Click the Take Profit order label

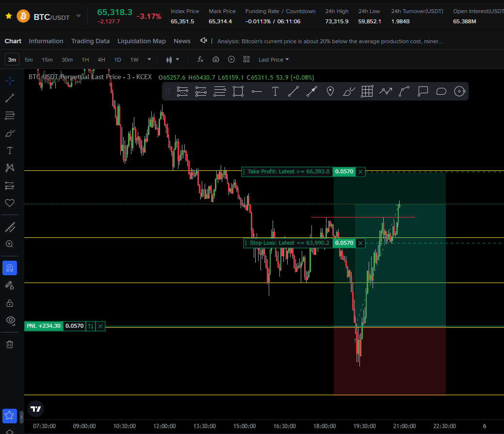pyautogui.click(x=287, y=171)
